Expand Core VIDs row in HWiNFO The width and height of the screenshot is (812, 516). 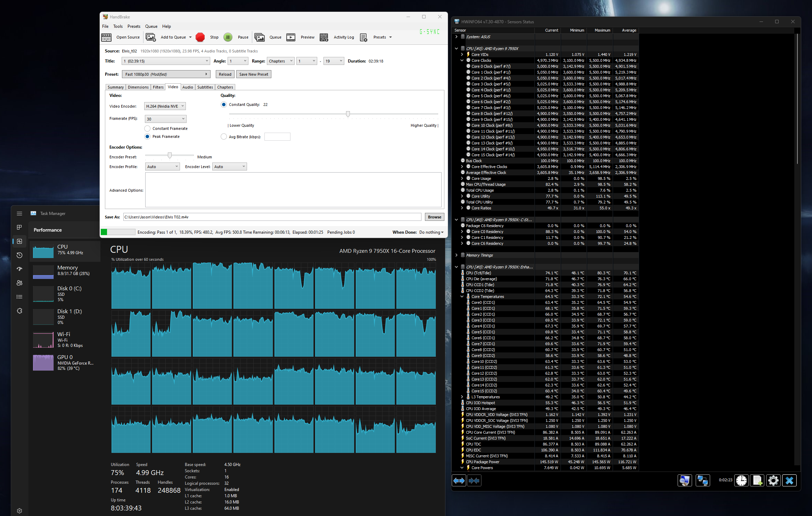[x=462, y=55]
